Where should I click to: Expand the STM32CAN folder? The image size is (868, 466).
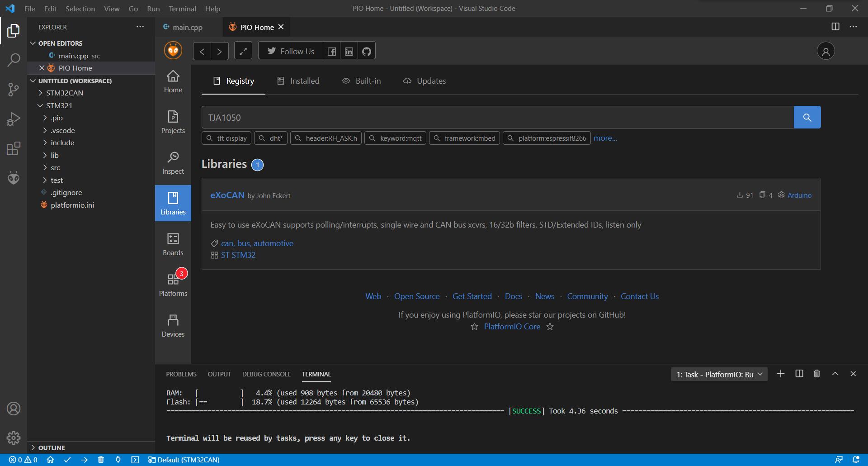(x=91, y=93)
